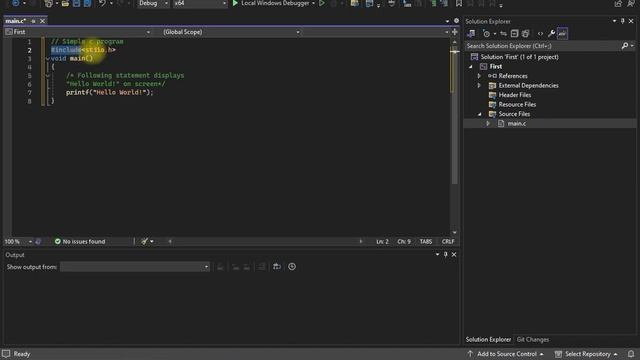Select Solution 'First' root item
The image size is (640, 360).
[519, 57]
